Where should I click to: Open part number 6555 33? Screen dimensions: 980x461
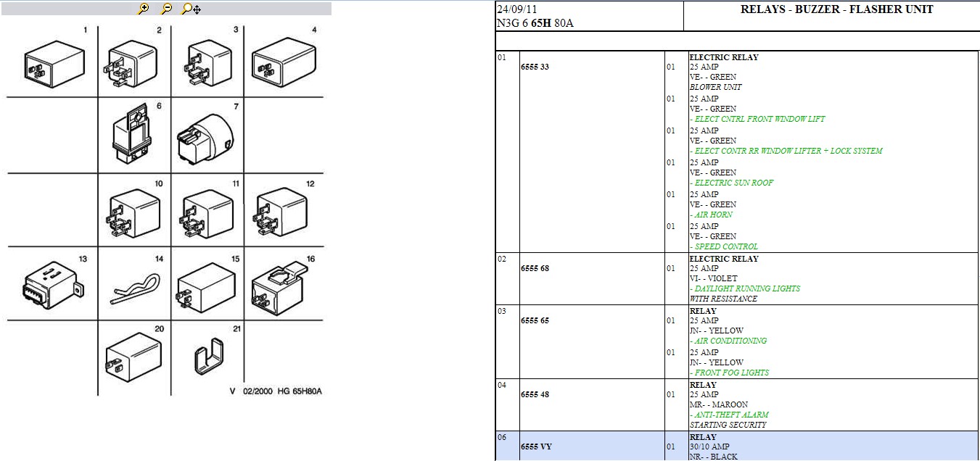click(535, 67)
